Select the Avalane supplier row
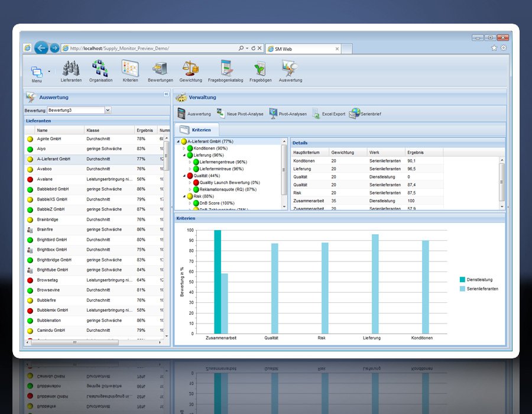Image resolution: width=532 pixels, height=414 pixels. pyautogui.click(x=94, y=179)
